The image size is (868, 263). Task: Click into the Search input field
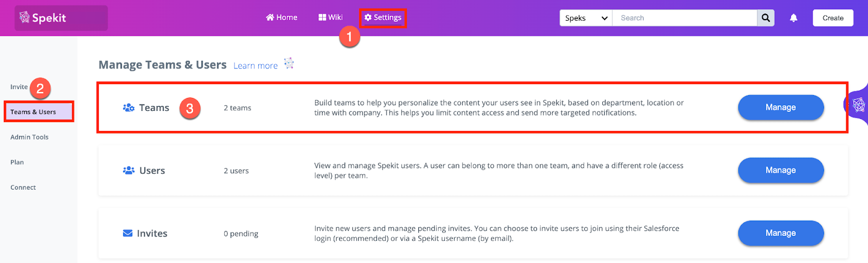coord(685,18)
